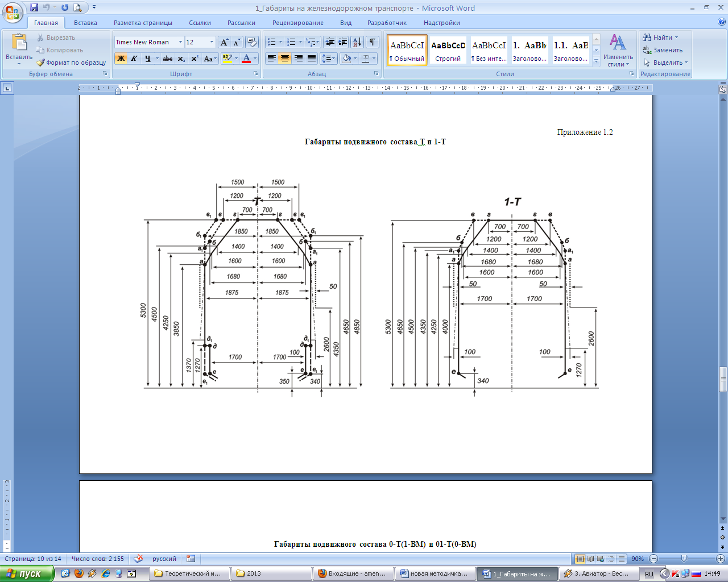The width and height of the screenshot is (728, 582).
Task: Toggle Bold (Ж) formatting
Action: coord(121,59)
